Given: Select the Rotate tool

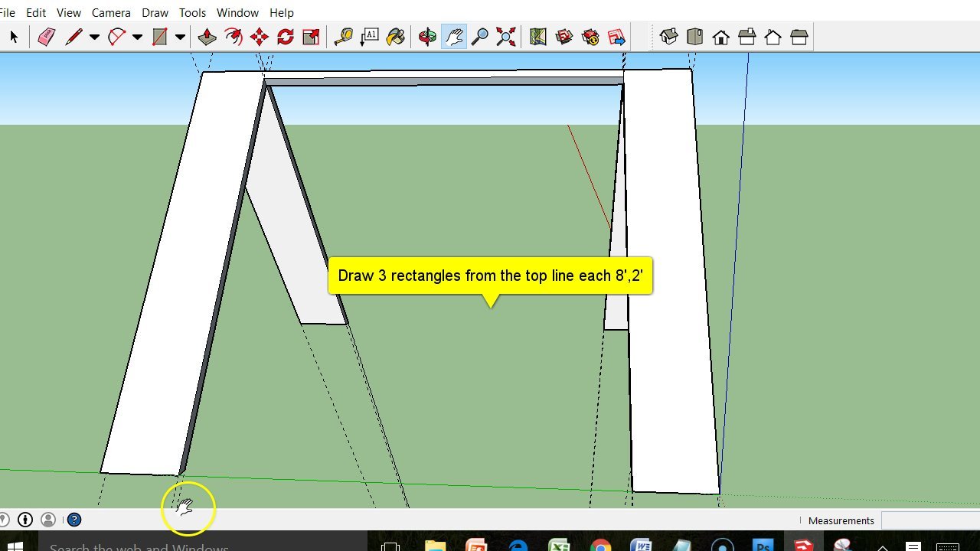Looking at the screenshot, I should pos(285,37).
